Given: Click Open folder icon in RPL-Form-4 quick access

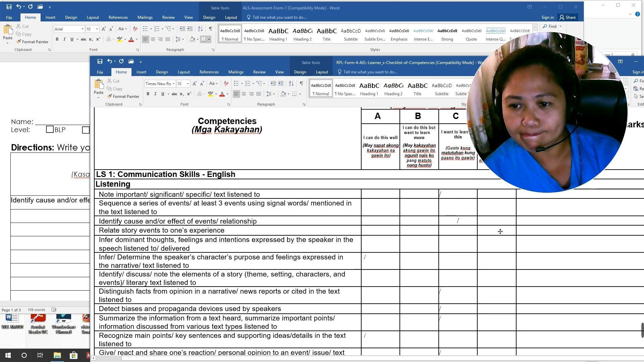Looking at the screenshot, I should [131, 61].
